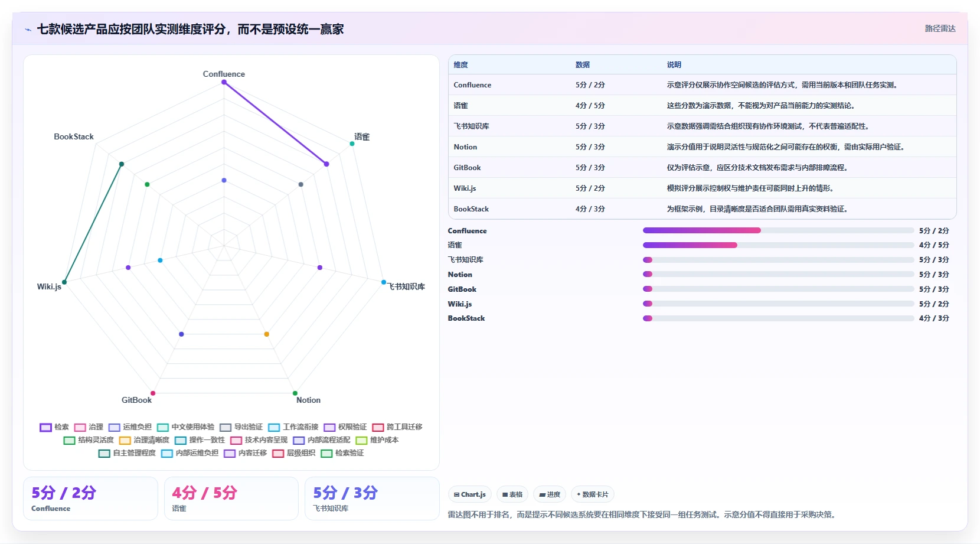The height and width of the screenshot is (544, 980).
Task: Select the Chart.js chip
Action: pyautogui.click(x=470, y=494)
